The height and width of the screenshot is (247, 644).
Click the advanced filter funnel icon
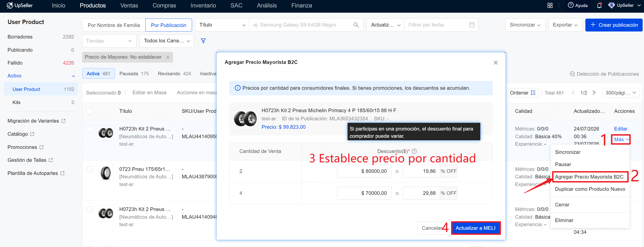click(x=203, y=41)
